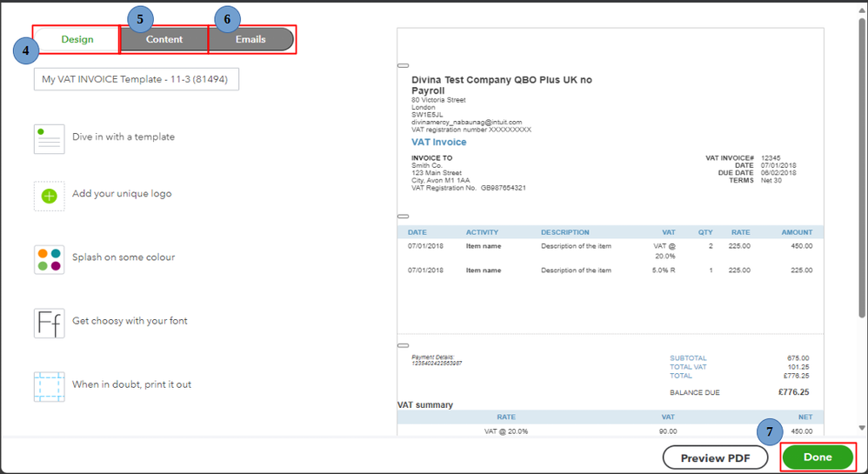Click the footer section handle above Payment Details
868x474 pixels.
[404, 345]
